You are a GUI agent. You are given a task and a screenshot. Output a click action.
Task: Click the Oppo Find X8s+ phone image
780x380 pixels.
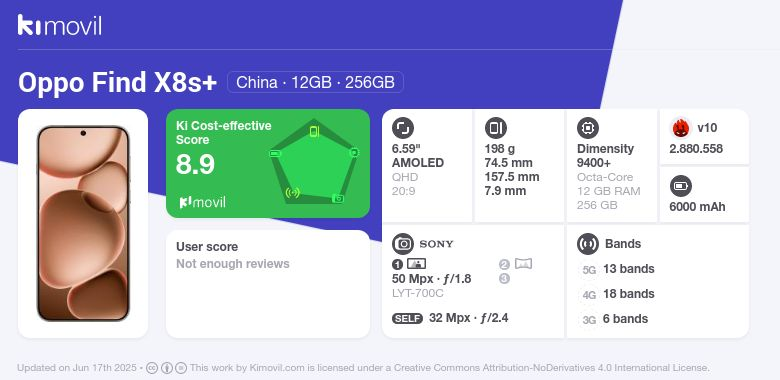83,223
